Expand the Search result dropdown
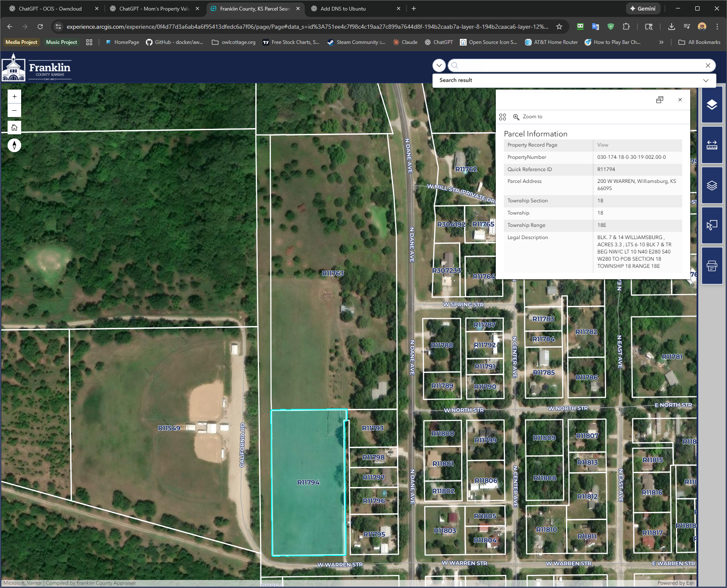The height and width of the screenshot is (588, 727). coord(705,80)
